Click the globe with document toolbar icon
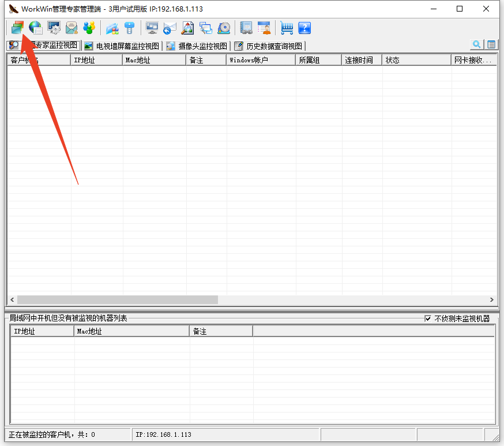 (x=36, y=28)
